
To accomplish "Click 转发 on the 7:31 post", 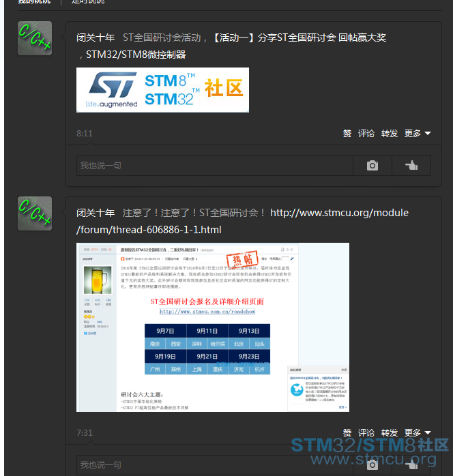I will coord(390,432).
